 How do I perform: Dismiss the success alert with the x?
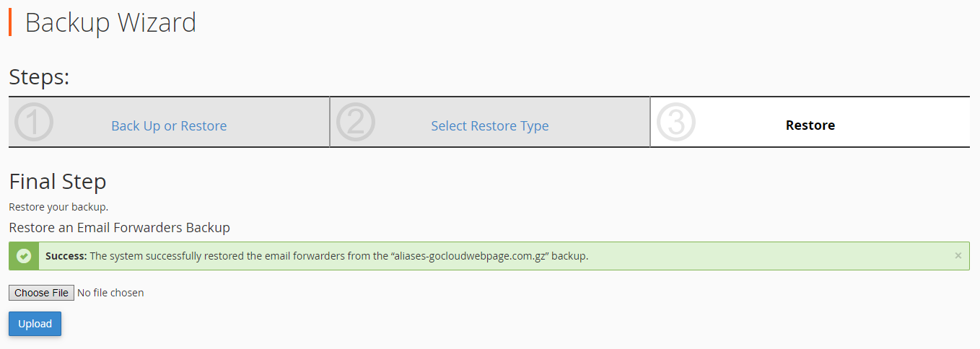pyautogui.click(x=958, y=255)
